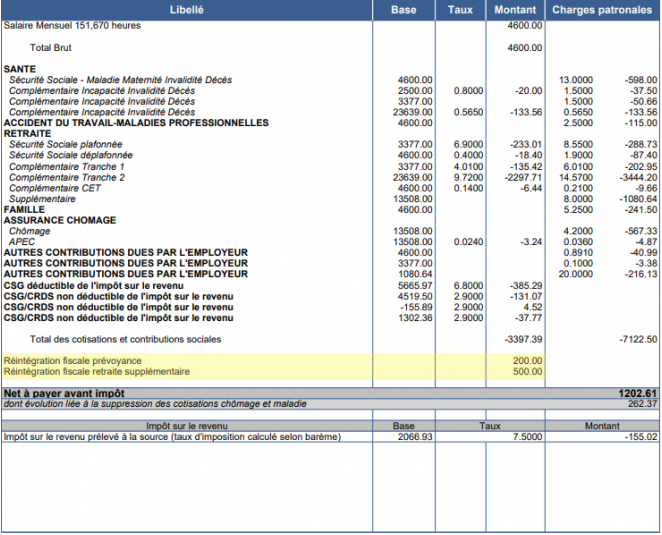Click the Charges patronales column header
662x535 pixels.
pyautogui.click(x=602, y=10)
